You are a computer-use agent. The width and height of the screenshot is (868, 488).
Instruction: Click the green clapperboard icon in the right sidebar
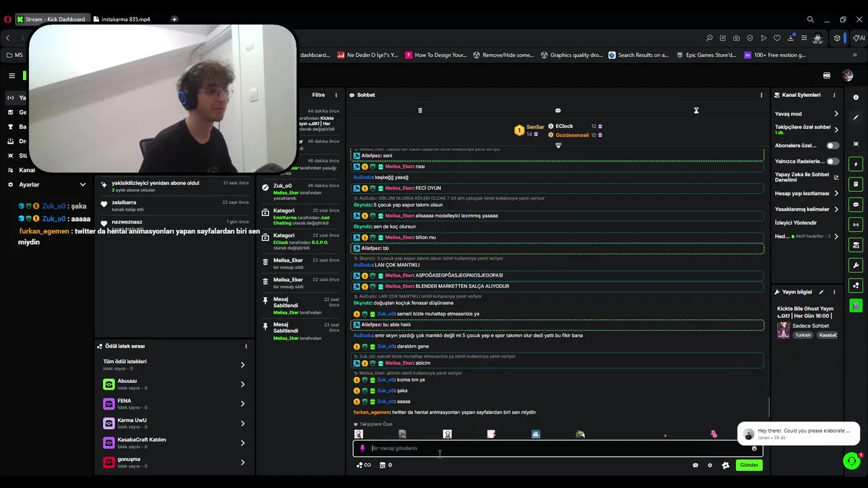coord(856,306)
